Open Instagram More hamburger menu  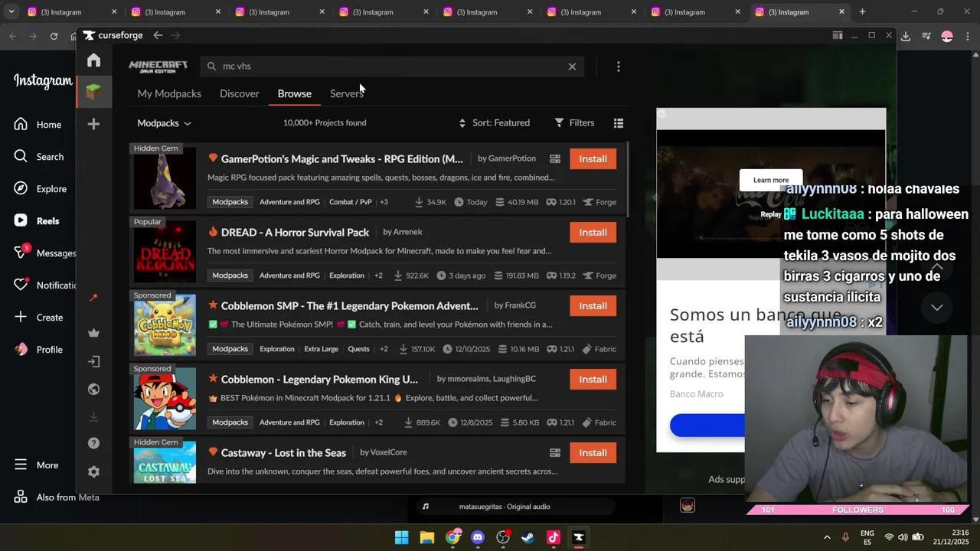tap(36, 465)
